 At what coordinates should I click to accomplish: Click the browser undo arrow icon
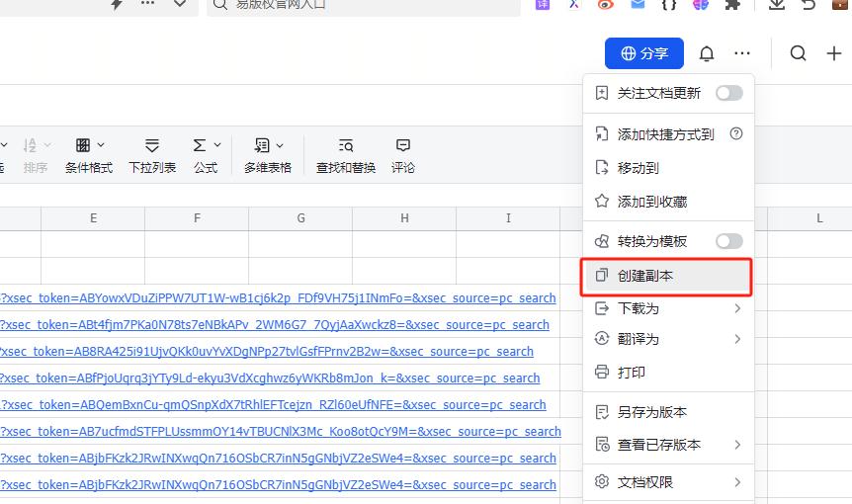(809, 4)
